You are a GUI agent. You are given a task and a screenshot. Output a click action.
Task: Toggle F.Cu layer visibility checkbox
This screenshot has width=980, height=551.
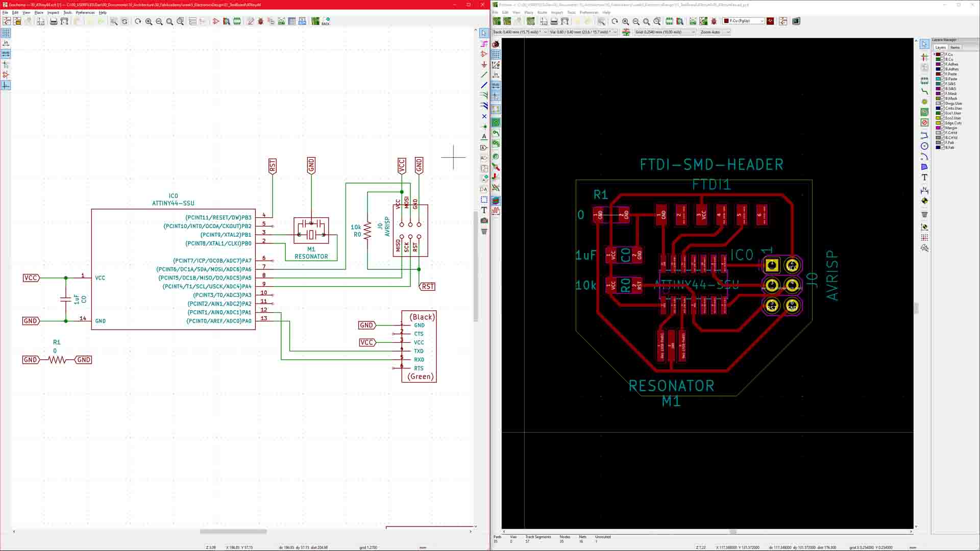click(943, 54)
